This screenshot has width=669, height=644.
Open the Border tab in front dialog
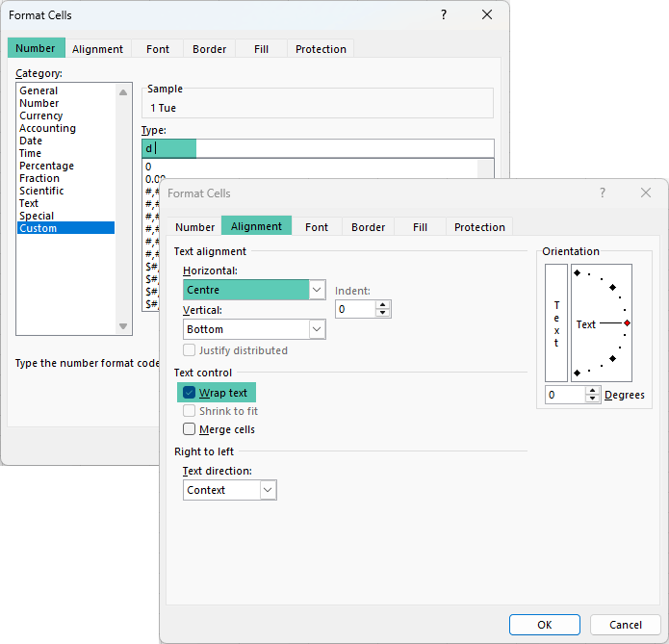tap(369, 227)
